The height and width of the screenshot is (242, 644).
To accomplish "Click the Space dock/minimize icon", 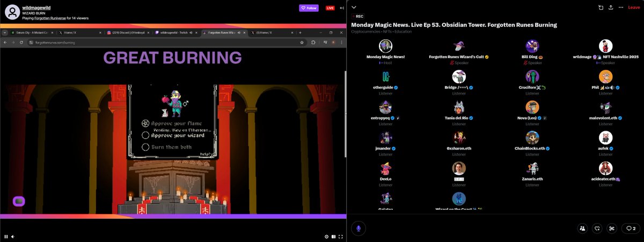I will [601, 8].
